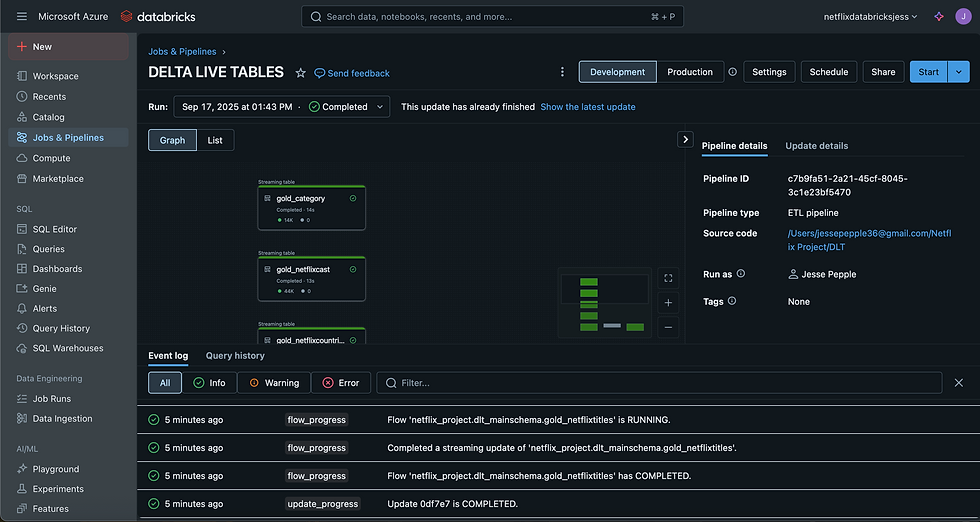The width and height of the screenshot is (980, 522).
Task: Open the netflixdatabricksjess workspace switcher
Action: pyautogui.click(x=870, y=16)
